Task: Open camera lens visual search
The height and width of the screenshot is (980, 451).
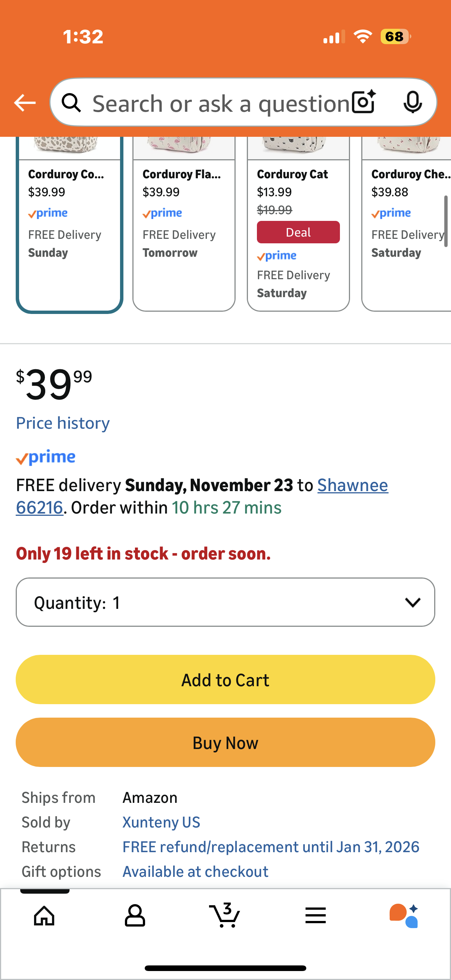Action: click(363, 102)
